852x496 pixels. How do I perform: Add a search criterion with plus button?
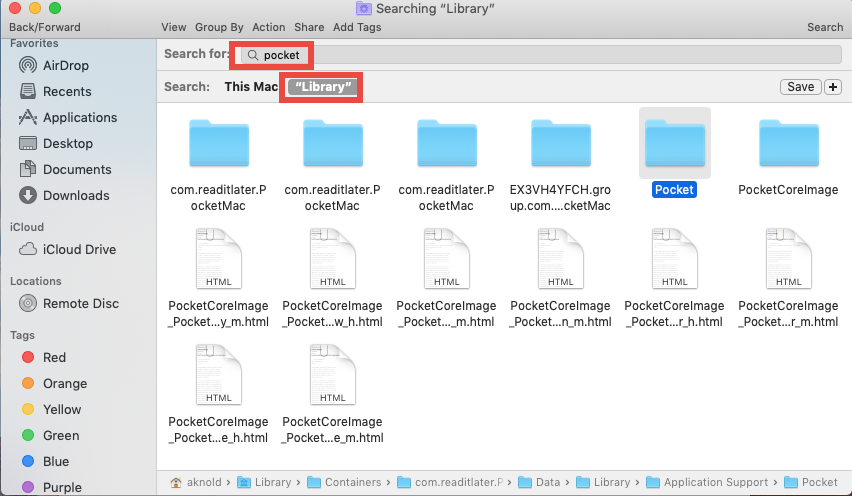tap(833, 87)
